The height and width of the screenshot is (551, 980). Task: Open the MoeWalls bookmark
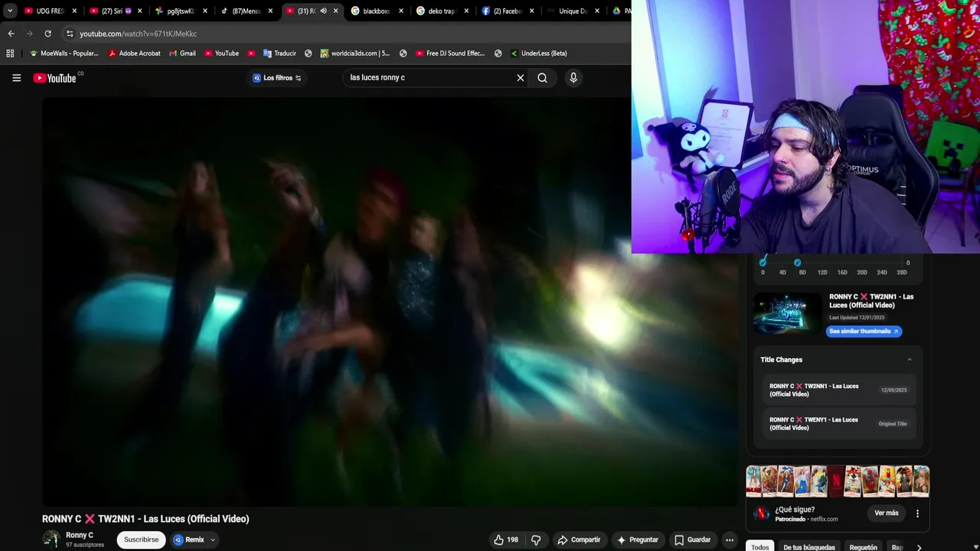[x=64, y=54]
